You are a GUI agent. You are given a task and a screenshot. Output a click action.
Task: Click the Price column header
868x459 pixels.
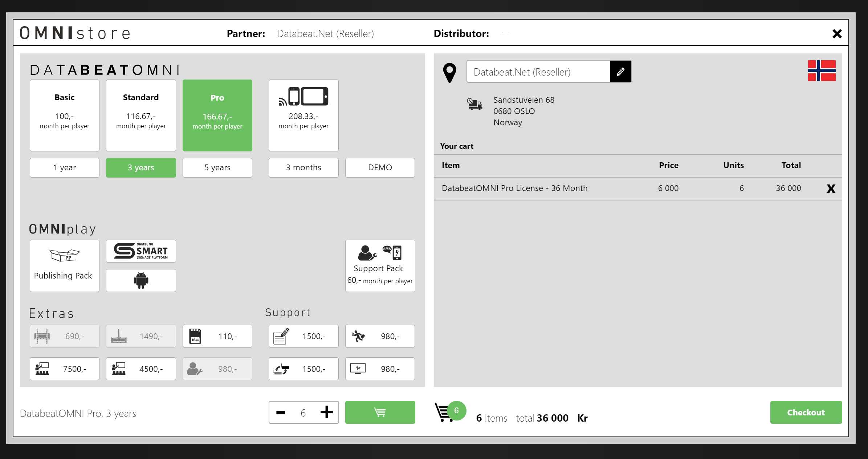click(669, 165)
